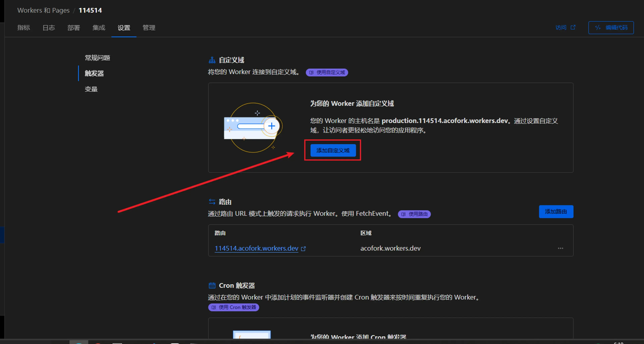
Task: Switch to the 部署 tab
Action: [73, 27]
